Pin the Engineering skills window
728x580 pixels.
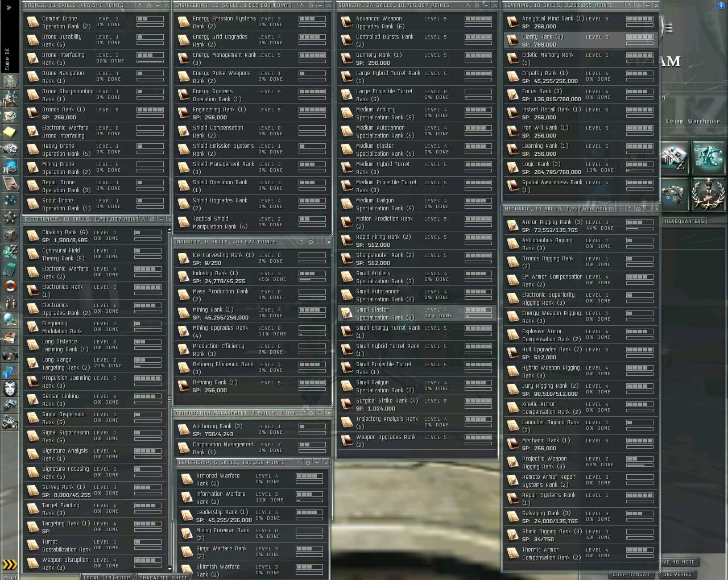(x=302, y=5)
